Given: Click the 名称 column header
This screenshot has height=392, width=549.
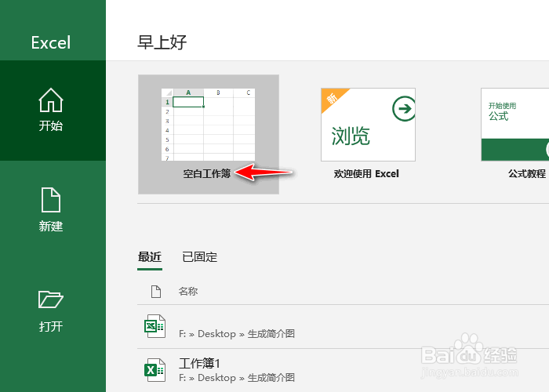Looking at the screenshot, I should [x=188, y=291].
